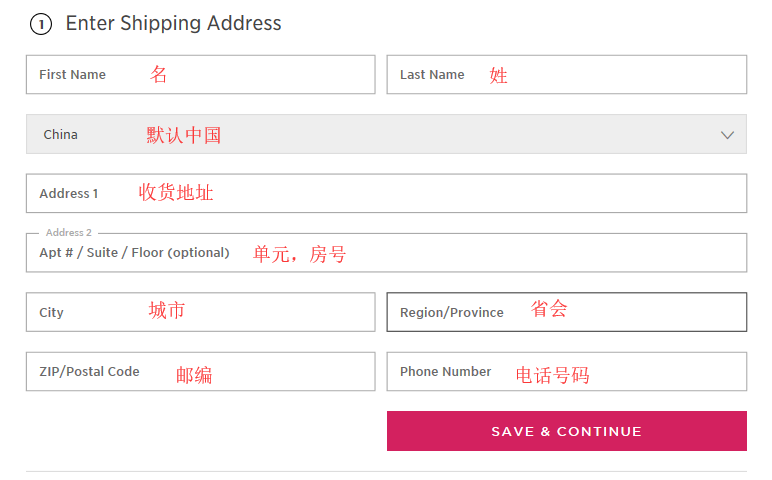
Task: Click the small Address 2 floating label
Action: pos(68,233)
